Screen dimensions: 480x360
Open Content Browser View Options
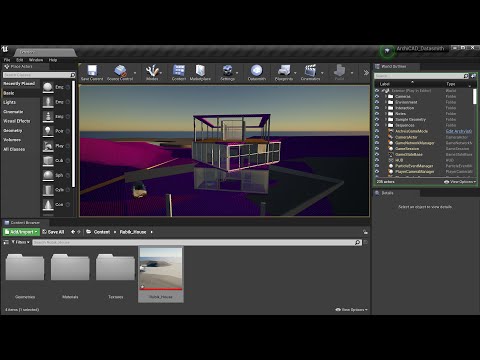(x=351, y=310)
